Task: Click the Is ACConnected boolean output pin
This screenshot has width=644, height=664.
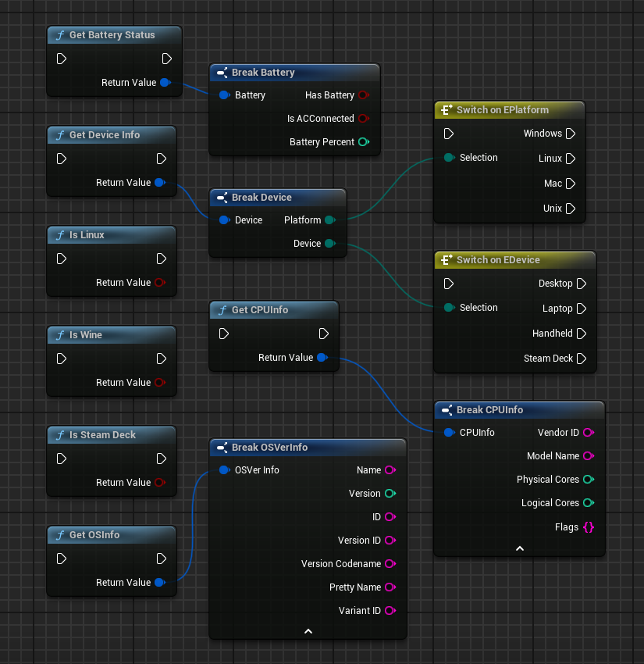Action: pyautogui.click(x=364, y=119)
